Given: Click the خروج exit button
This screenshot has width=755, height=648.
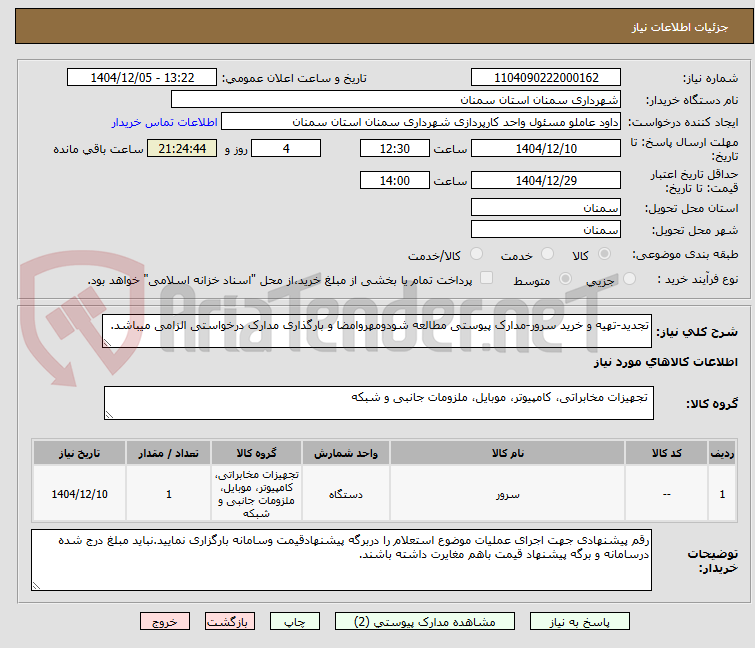Looking at the screenshot, I should pyautogui.click(x=165, y=622).
